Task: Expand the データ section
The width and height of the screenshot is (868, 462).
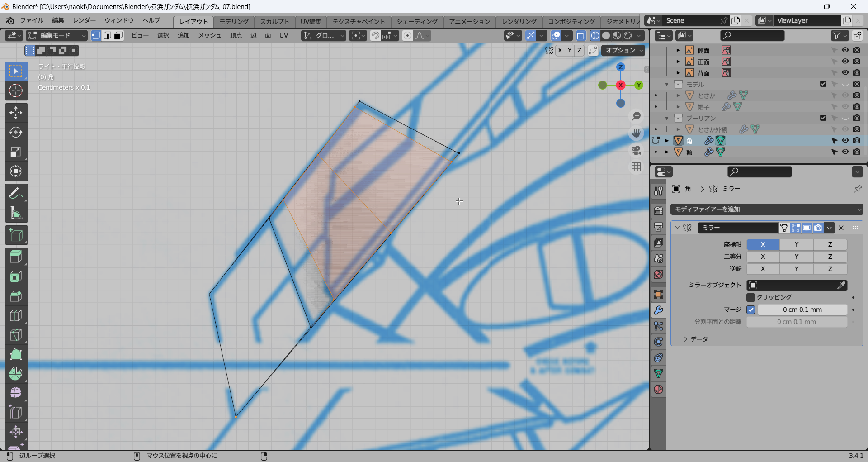Action: coord(695,339)
